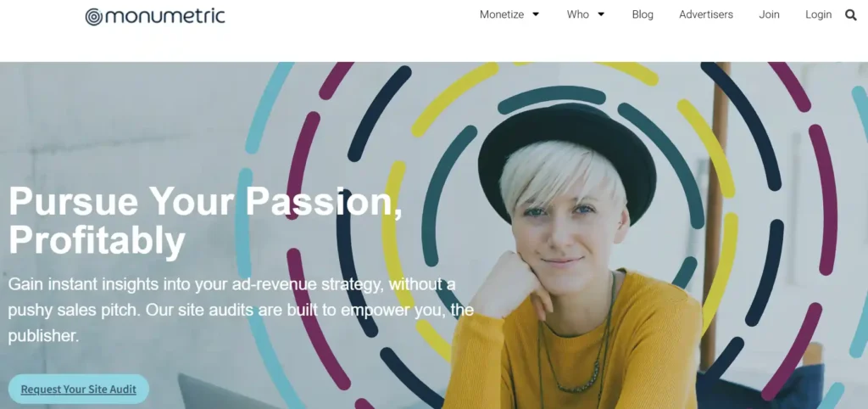The height and width of the screenshot is (409, 868).
Task: Open the Advertisers page
Action: point(706,14)
